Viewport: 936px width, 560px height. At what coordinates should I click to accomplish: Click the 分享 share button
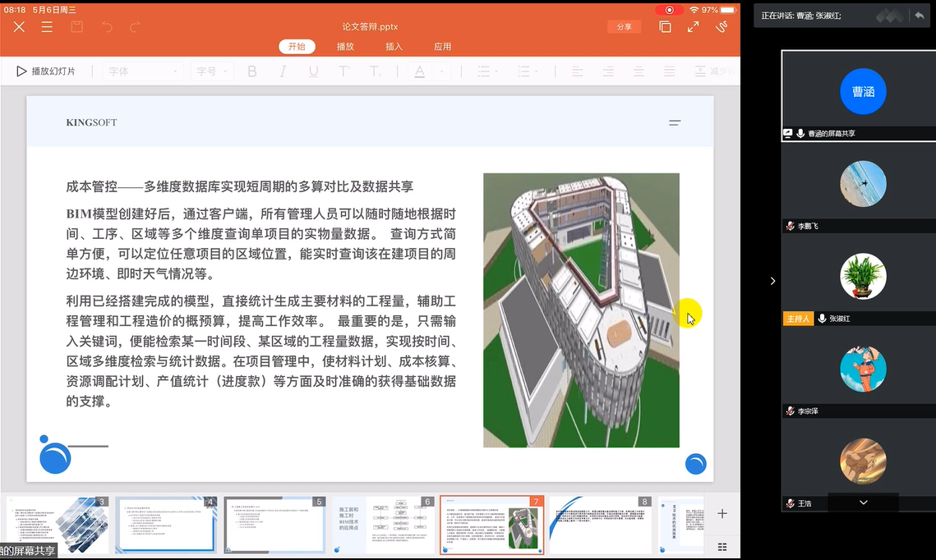(625, 27)
